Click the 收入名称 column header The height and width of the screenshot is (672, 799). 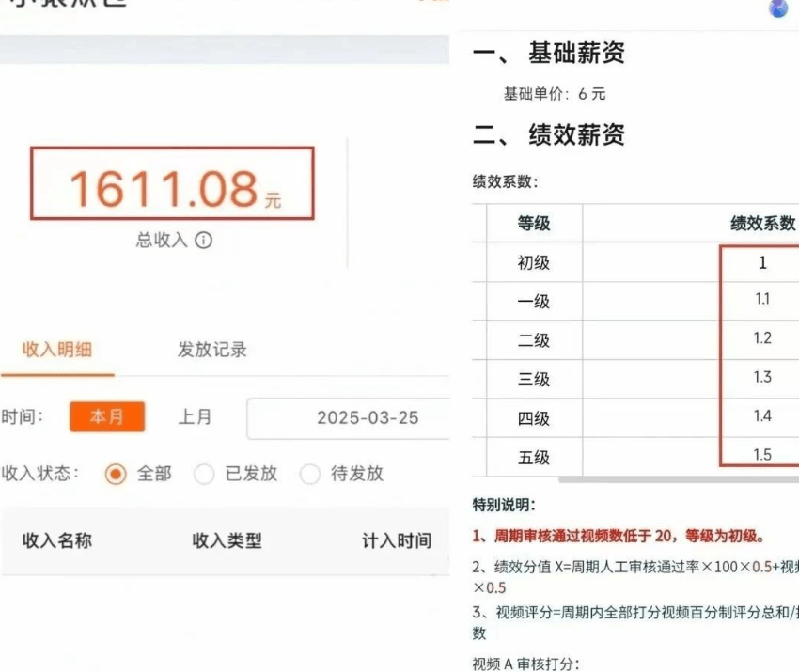(x=57, y=540)
